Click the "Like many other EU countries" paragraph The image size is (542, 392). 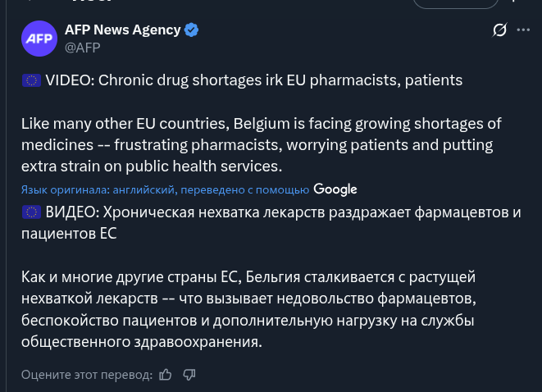pos(262,145)
